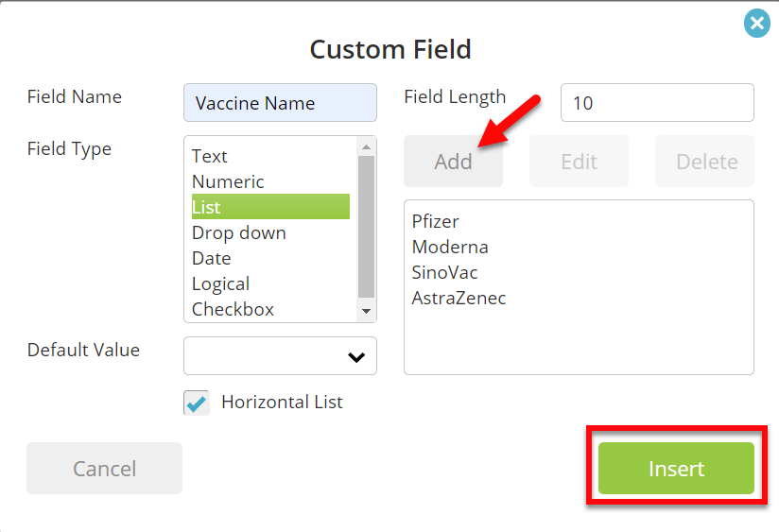Viewport: 779px width, 532px height.
Task: Select Moderna in the values list
Action: [450, 247]
